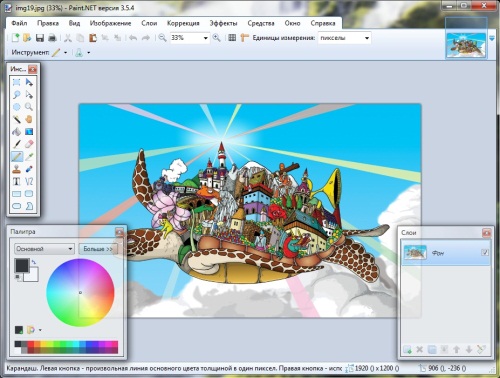Select the Rectangle shape tool
Image resolution: width=500 pixels, height=378 pixels.
pos(17,194)
